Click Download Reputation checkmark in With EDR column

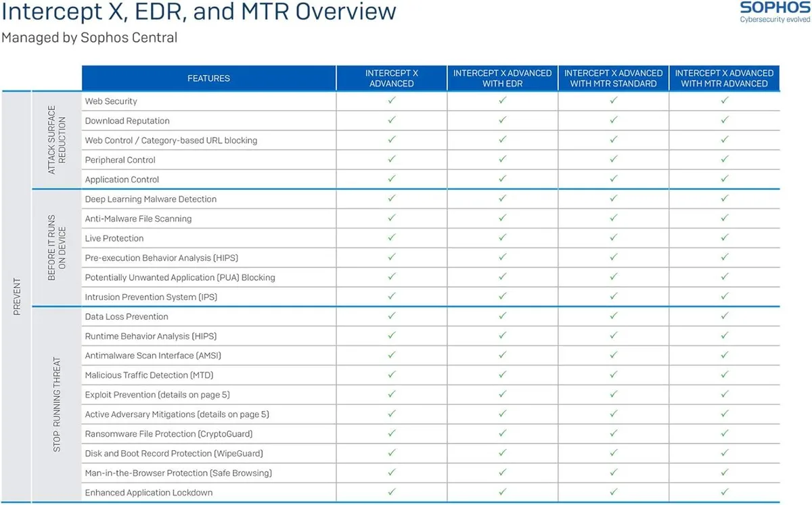click(x=503, y=120)
